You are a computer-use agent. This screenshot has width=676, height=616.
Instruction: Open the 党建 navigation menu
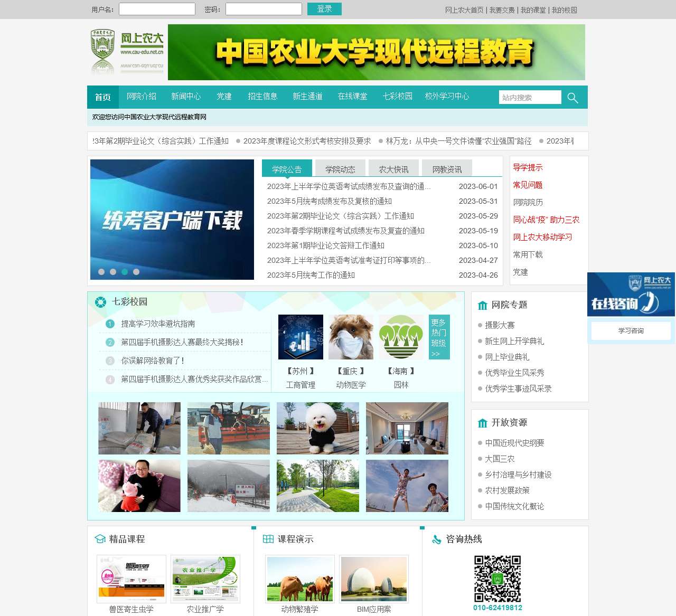point(224,97)
